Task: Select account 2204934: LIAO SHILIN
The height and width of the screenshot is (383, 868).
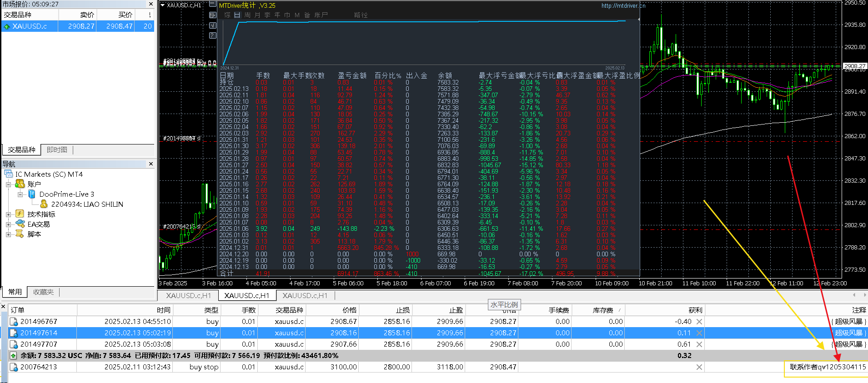Action: pyautogui.click(x=87, y=204)
